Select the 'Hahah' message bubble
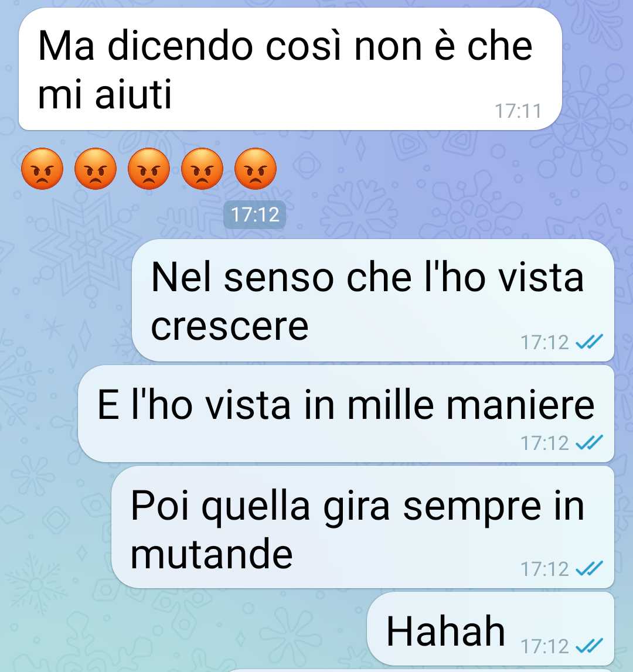 [491, 628]
